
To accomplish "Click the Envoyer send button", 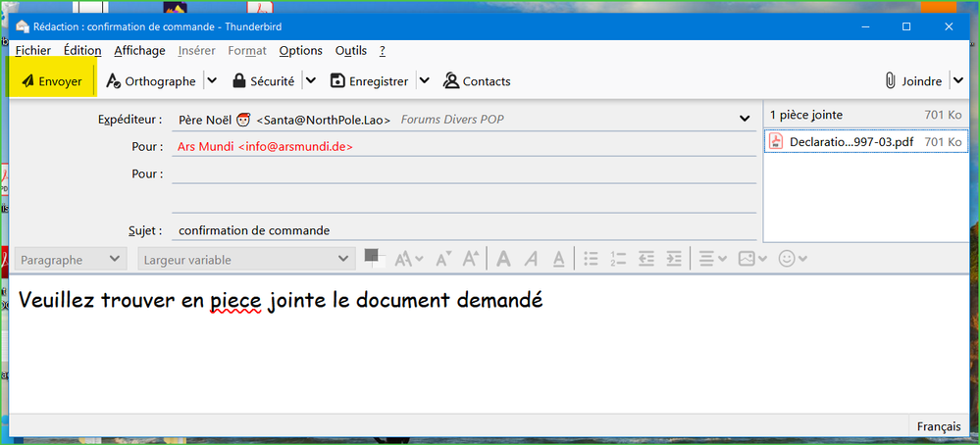I will tap(51, 81).
